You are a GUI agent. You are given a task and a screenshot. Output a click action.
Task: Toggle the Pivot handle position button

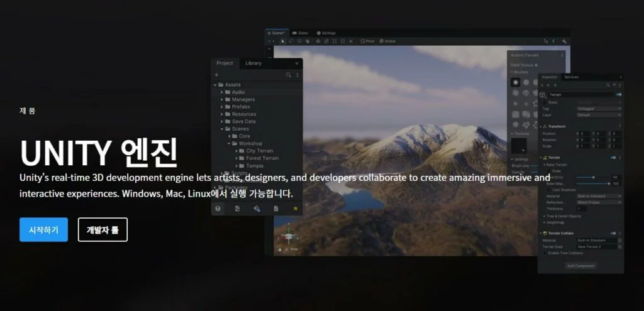coord(367,41)
